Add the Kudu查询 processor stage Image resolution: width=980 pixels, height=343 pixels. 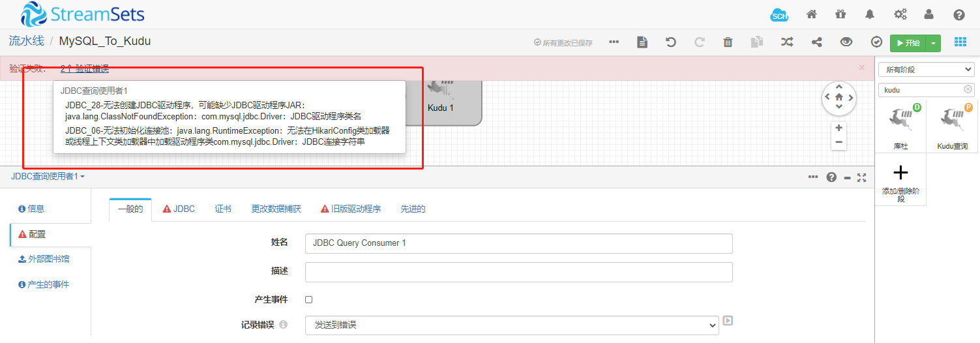(x=952, y=127)
